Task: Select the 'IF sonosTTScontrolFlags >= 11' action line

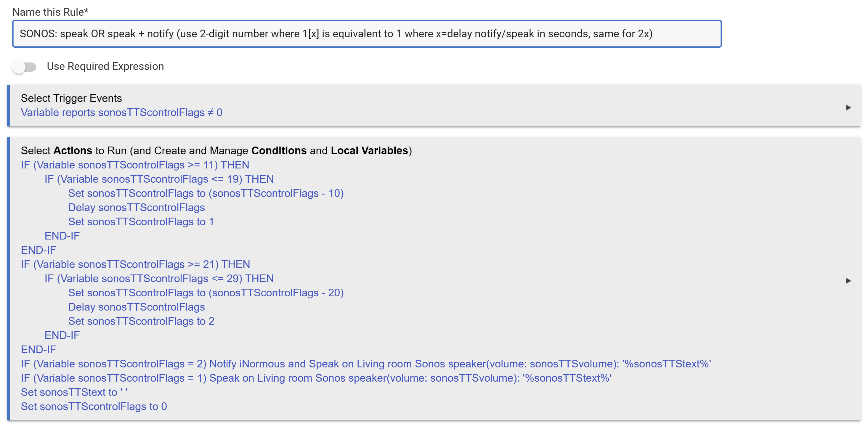Action: pos(135,165)
